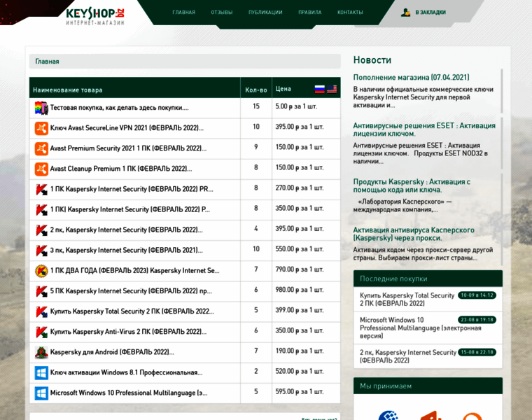Click icon of 5 ПК Kaspersky Internet Security
The height and width of the screenshot is (420, 532).
coord(41,291)
